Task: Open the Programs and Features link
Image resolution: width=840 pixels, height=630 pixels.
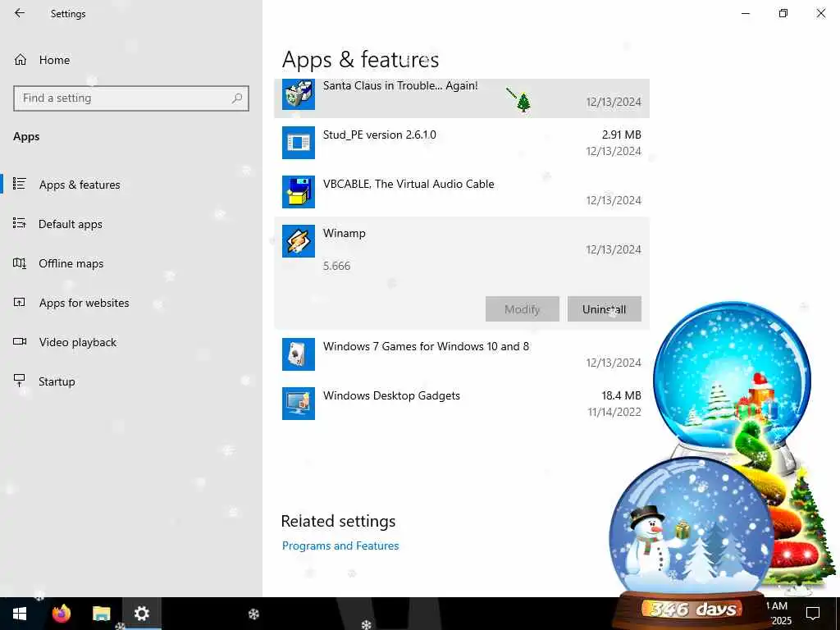Action: click(340, 546)
